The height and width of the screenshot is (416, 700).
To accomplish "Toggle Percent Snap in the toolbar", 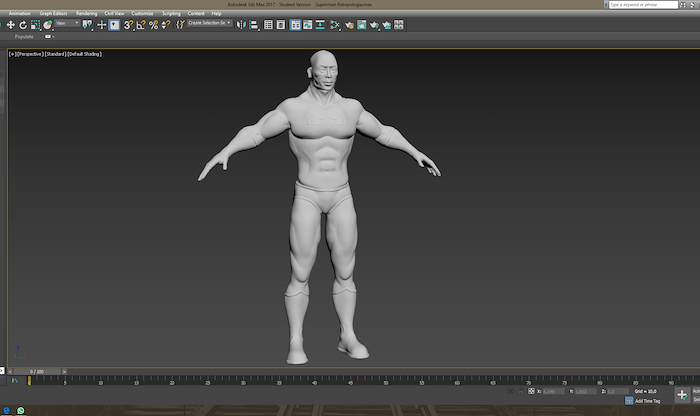I will [153, 25].
